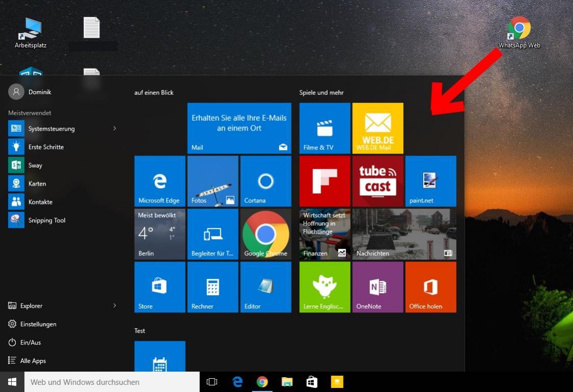Open the Filme & TV tile

(x=325, y=128)
